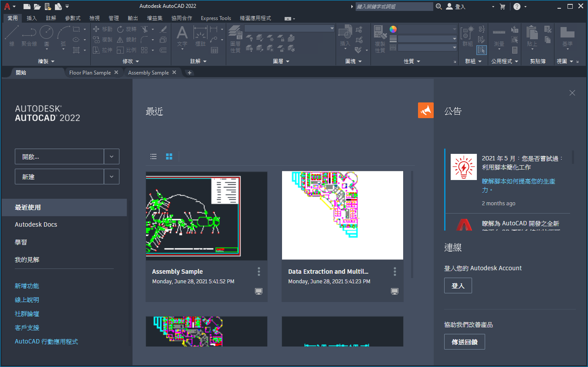Open Layer Properties (圖層性質)
588x367 pixels.
point(235,39)
